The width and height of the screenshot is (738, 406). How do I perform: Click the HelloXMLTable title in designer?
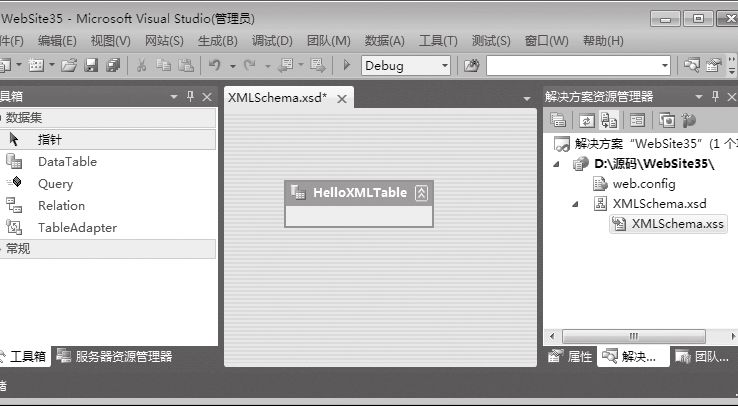click(360, 192)
